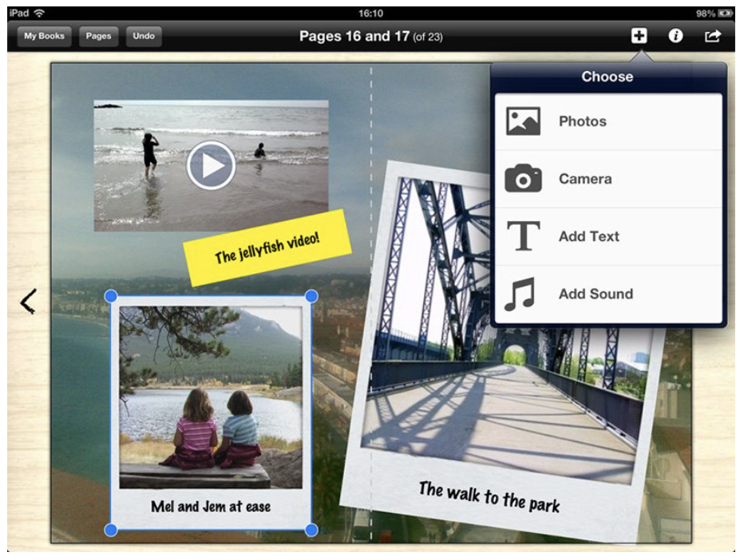
Task: Tap the bottom-right resize handle
Action: [311, 528]
